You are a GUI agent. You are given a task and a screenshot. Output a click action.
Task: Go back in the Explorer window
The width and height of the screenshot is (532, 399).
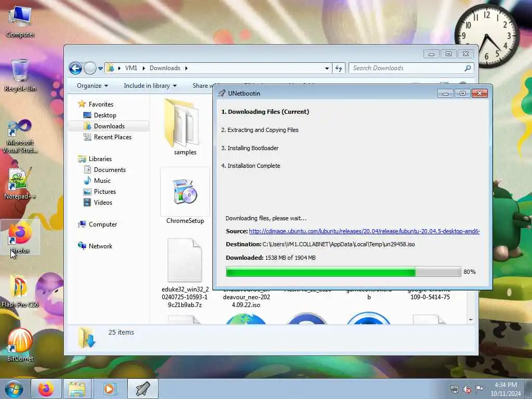click(76, 68)
